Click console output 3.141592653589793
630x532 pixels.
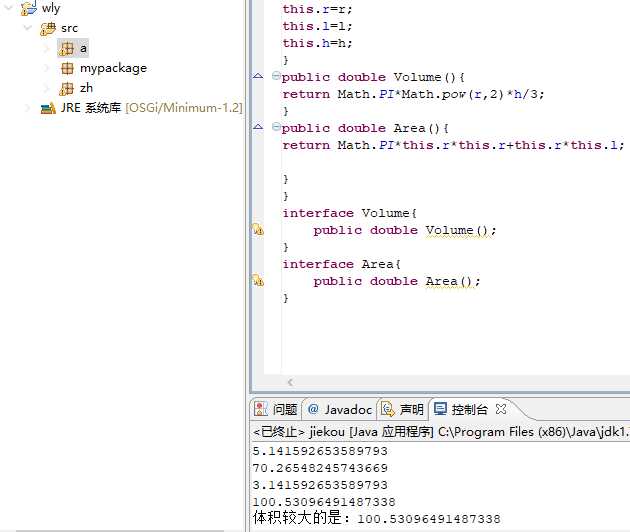pos(320,485)
